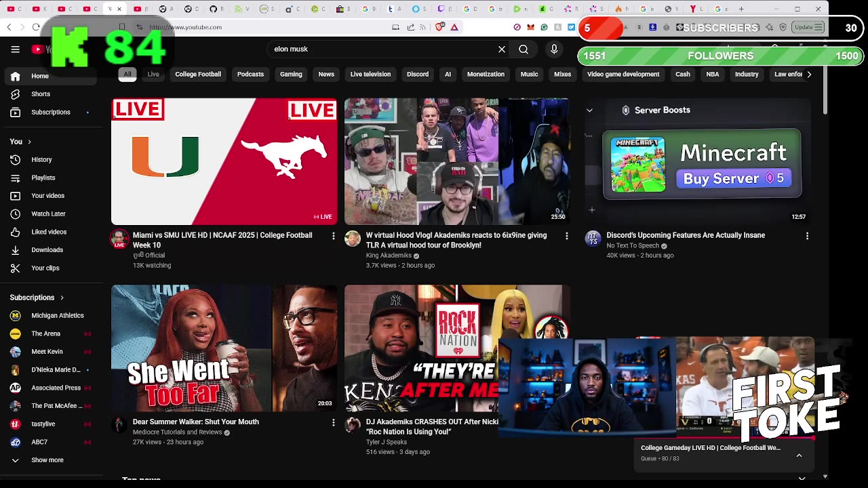Open Your videos in the sidebar

pyautogui.click(x=52, y=196)
